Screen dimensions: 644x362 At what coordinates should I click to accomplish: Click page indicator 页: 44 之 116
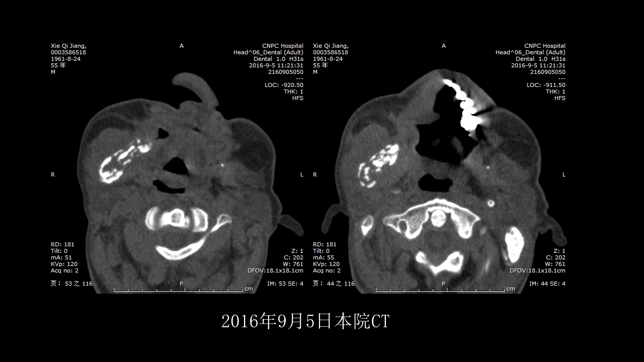(x=334, y=284)
